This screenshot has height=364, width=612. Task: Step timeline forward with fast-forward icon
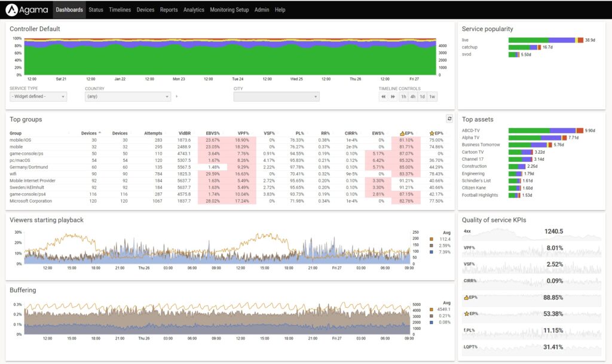[x=393, y=97]
